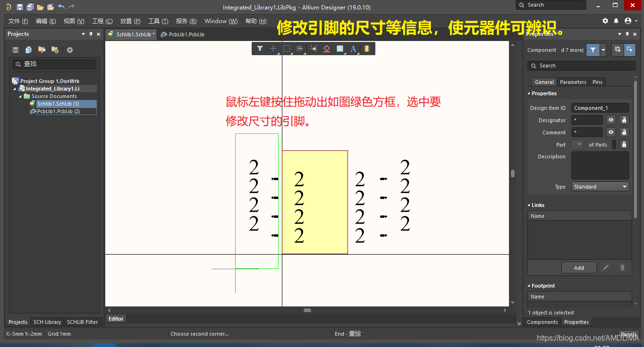This screenshot has height=347, width=644.
Task: Toggle Designator visibility eye icon
Action: (x=611, y=120)
